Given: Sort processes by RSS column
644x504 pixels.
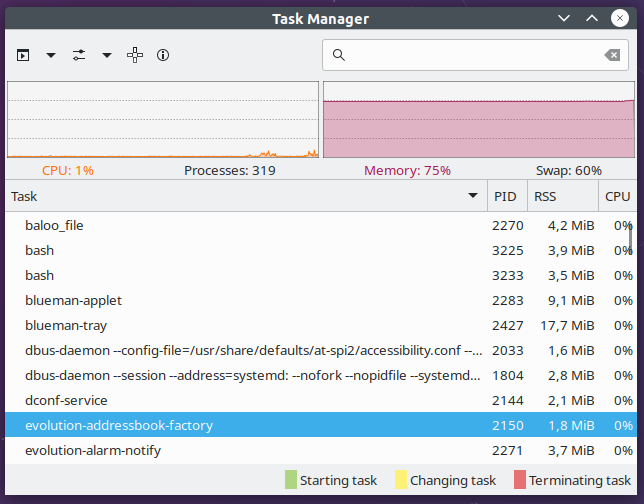Looking at the screenshot, I should click(563, 196).
